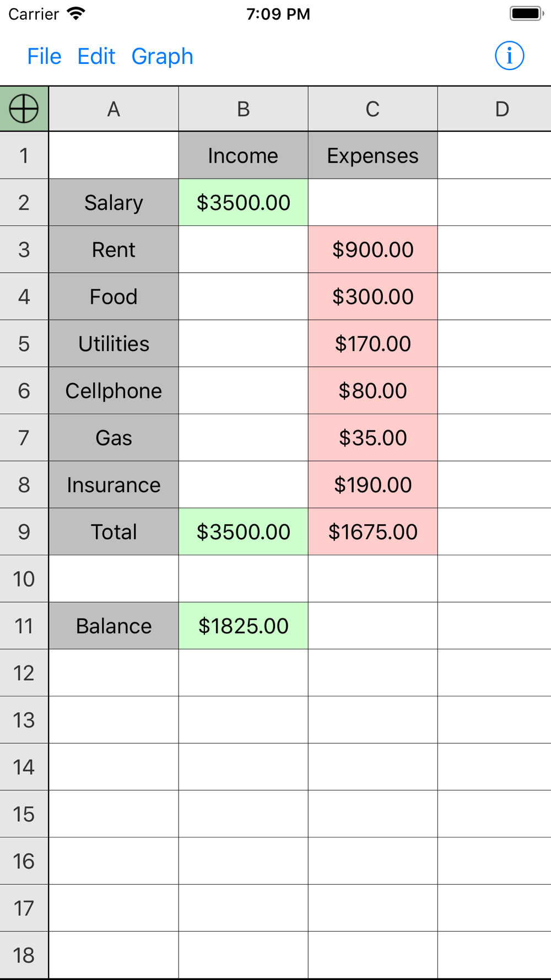
Task: Select the total expenses cell $1675.00
Action: [x=372, y=532]
